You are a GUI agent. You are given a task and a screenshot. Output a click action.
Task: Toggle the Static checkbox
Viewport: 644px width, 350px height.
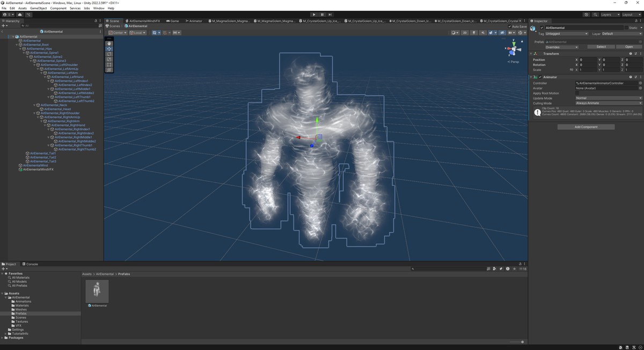coord(627,28)
